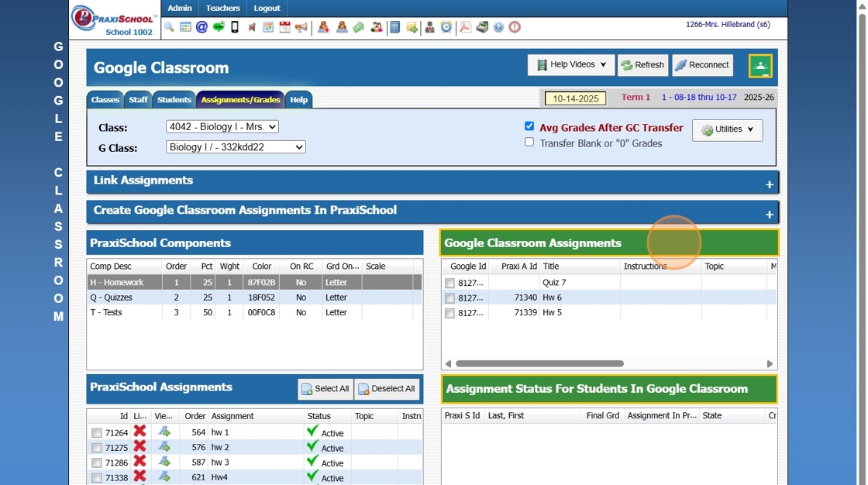Image resolution: width=868 pixels, height=485 pixels.
Task: Click the Refresh button
Action: 642,65
